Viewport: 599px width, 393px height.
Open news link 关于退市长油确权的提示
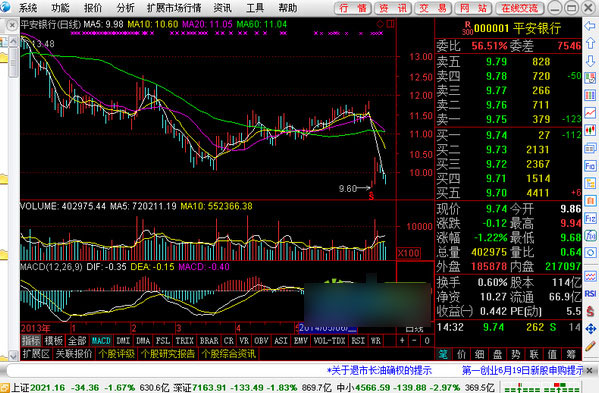pos(379,370)
